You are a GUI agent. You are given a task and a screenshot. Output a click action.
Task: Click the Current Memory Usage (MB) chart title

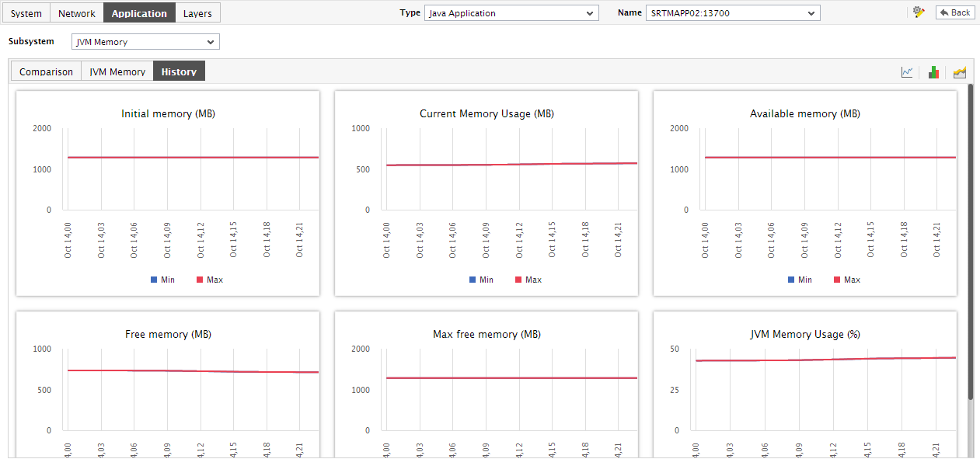pyautogui.click(x=487, y=113)
